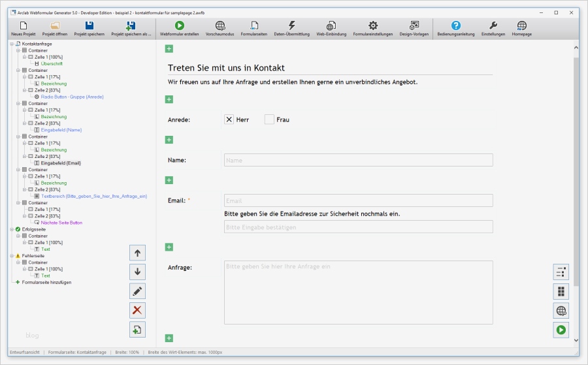Click the green plus above the Anrede row
Viewport: 588px width, 365px height.
pos(169,99)
